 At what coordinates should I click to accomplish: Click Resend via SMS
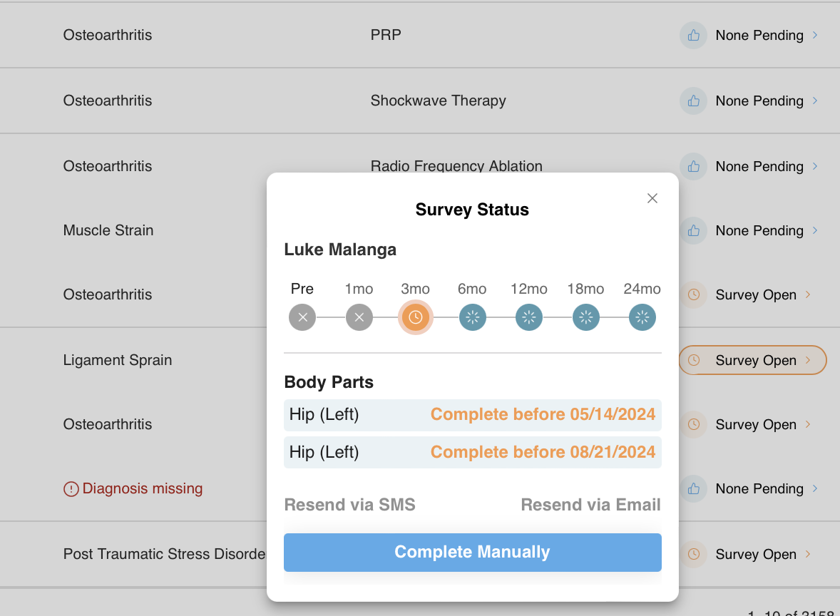(349, 505)
